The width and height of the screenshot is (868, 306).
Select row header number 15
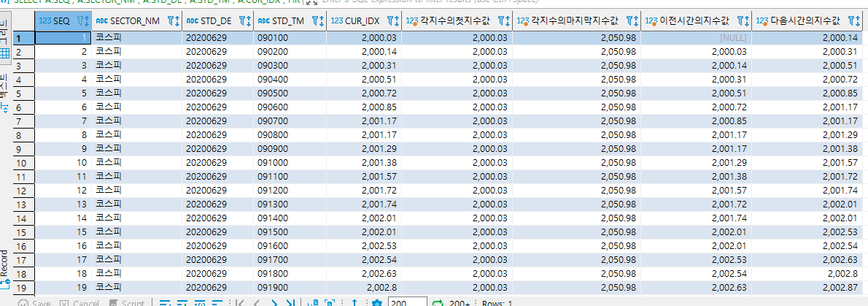24,232
